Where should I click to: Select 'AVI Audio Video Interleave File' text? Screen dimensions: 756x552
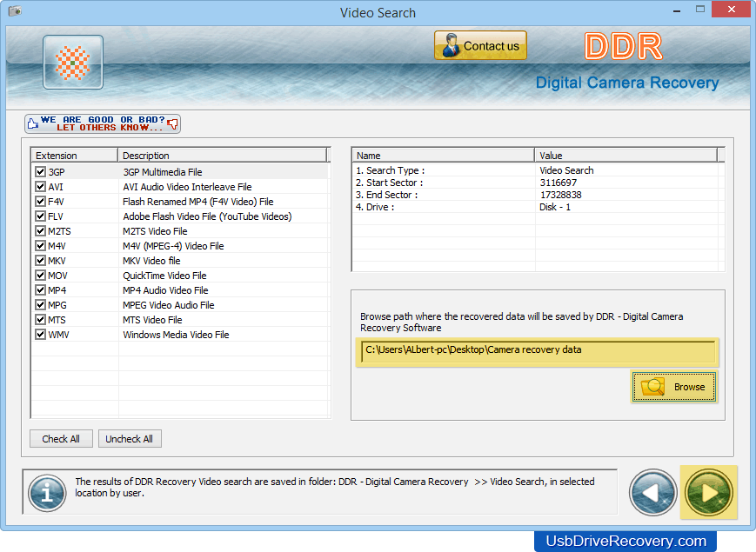coord(187,187)
